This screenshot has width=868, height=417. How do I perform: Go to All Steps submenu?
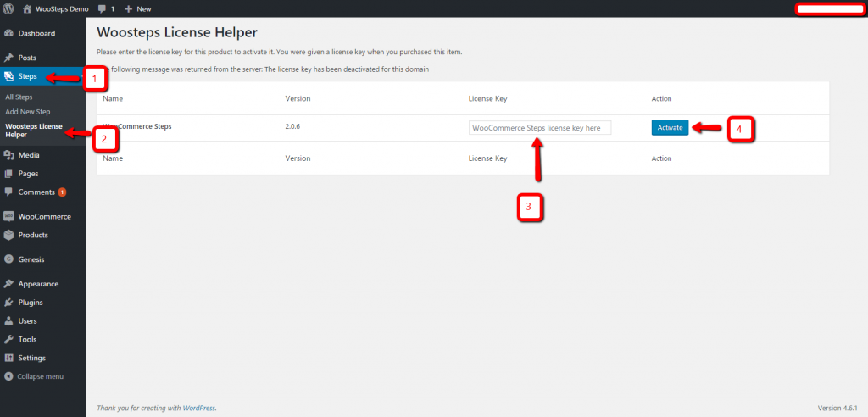pos(19,97)
